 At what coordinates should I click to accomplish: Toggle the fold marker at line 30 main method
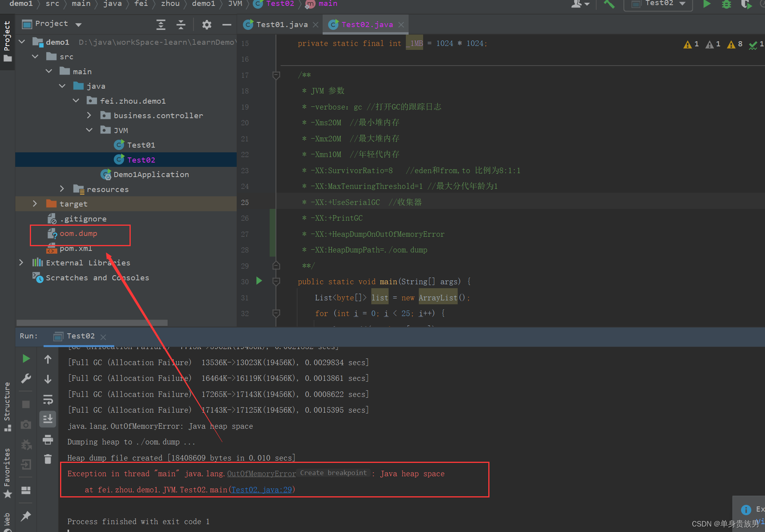coord(276,281)
